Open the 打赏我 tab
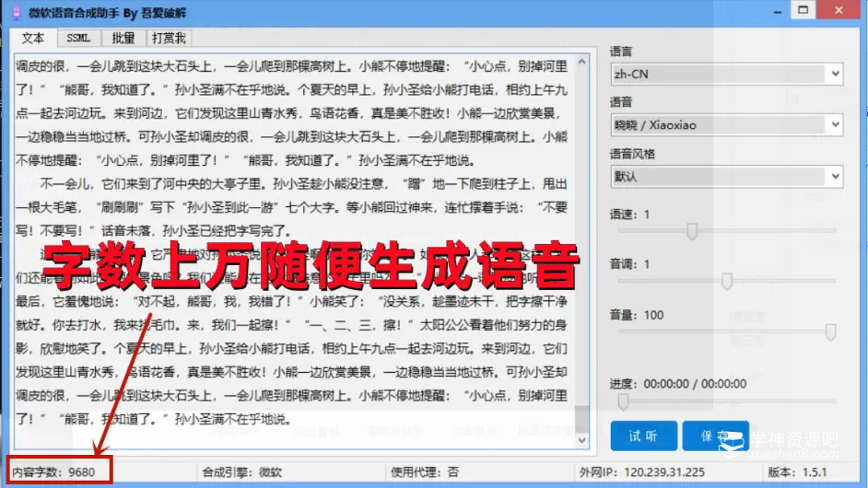Image resolution: width=868 pixels, height=488 pixels. click(x=169, y=38)
